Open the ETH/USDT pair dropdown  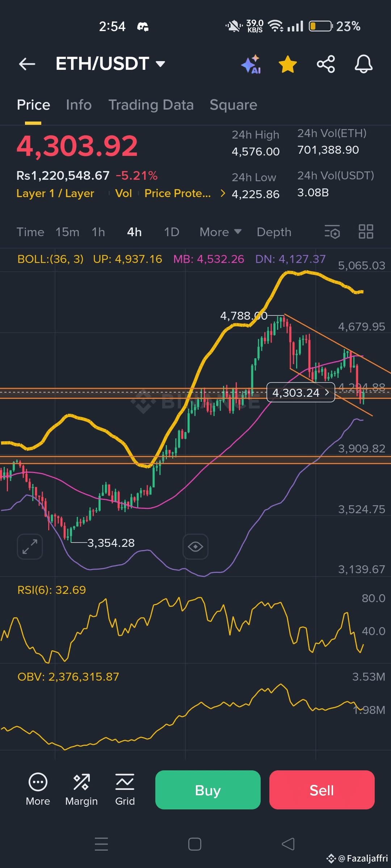(110, 64)
